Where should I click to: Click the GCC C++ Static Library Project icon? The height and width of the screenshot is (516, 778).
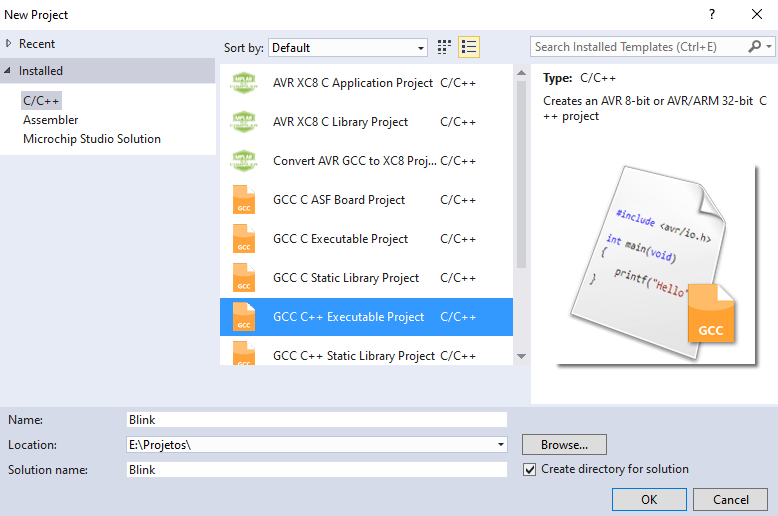244,353
